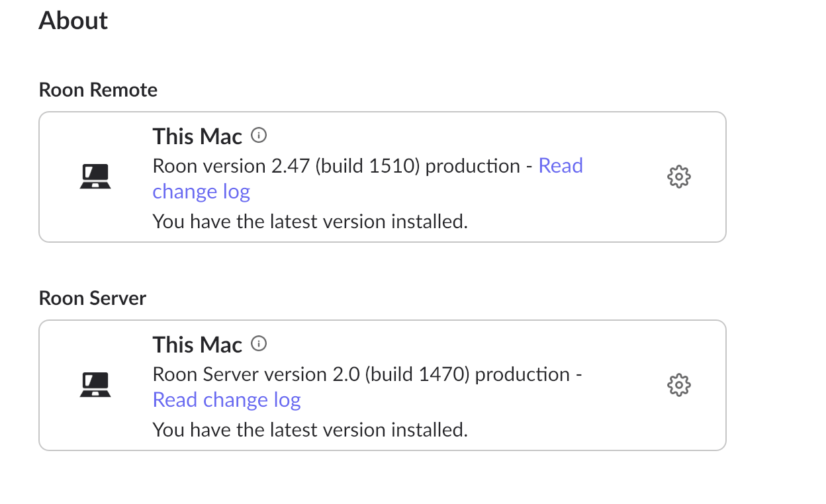This screenshot has width=826, height=504.
Task: Open the gear settings for Roon Server
Action: click(679, 384)
